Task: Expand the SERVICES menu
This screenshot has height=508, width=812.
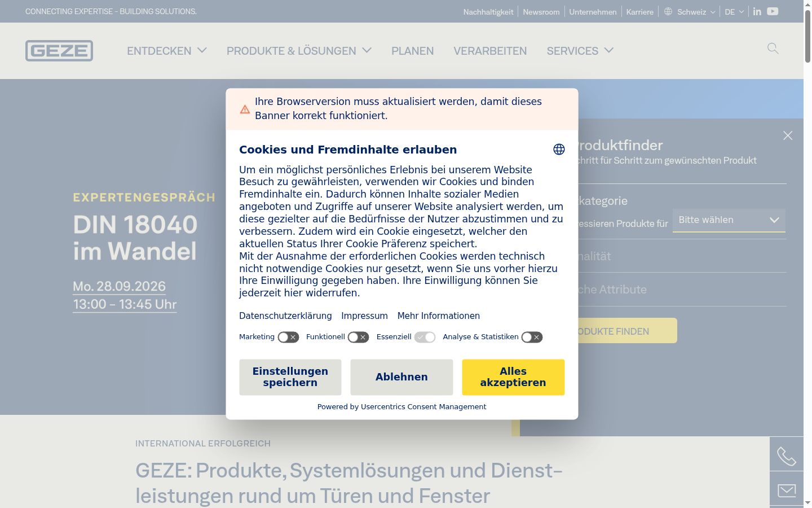Action: [580, 51]
